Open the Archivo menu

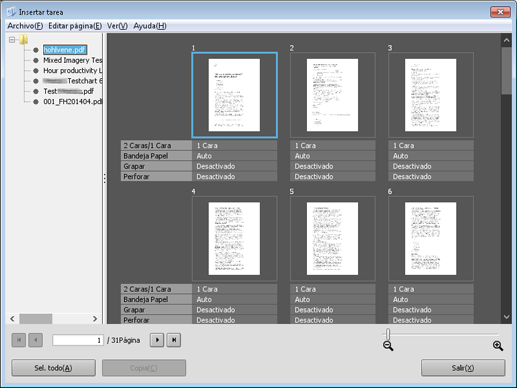(25, 26)
